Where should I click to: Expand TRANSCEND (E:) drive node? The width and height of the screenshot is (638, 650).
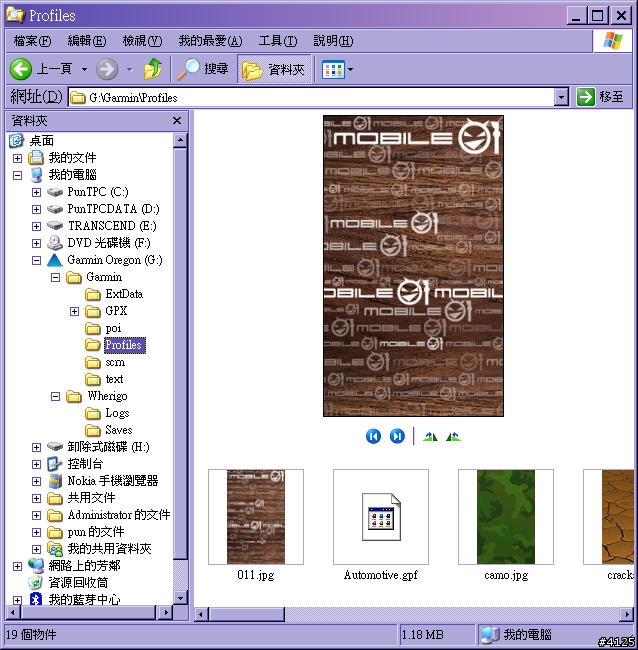(36, 226)
